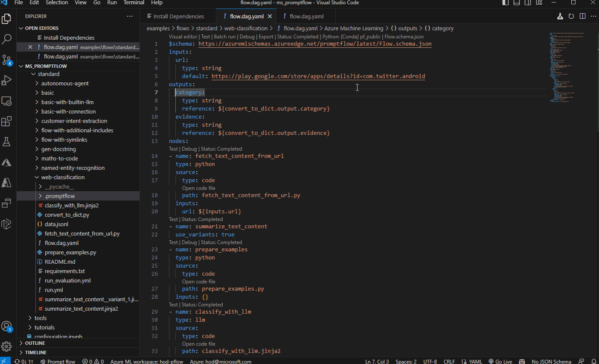Viewport: 599px width, 364px height.
Task: Open the Search view in activity bar
Action: pyautogui.click(x=7, y=39)
